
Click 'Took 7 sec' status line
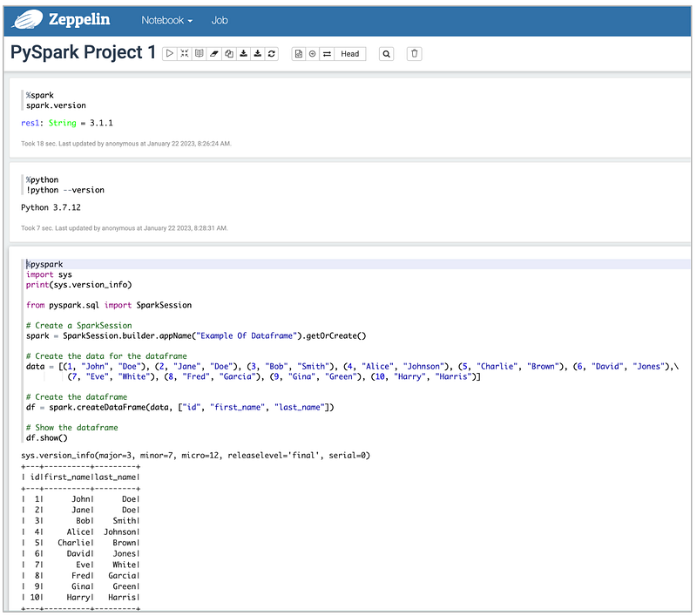(x=125, y=228)
